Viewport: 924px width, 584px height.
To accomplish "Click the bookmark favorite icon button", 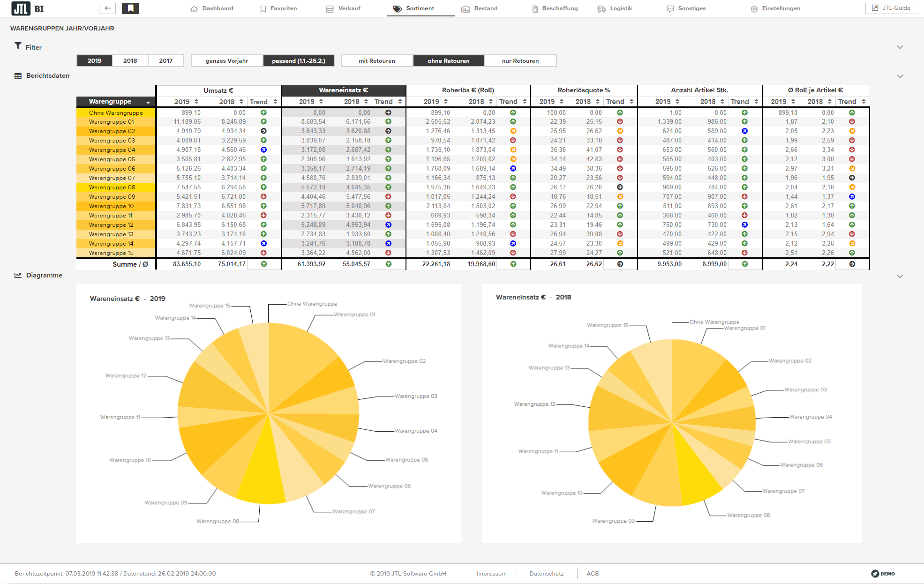I will (130, 8).
